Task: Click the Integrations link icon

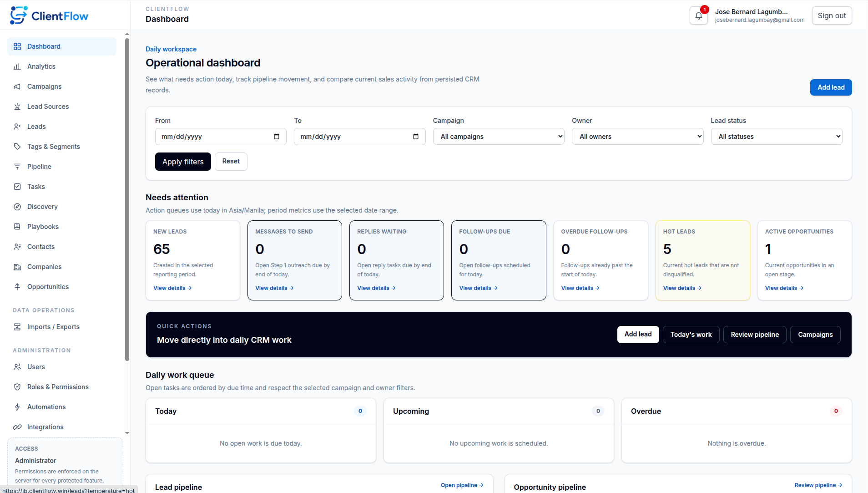Action: point(17,427)
